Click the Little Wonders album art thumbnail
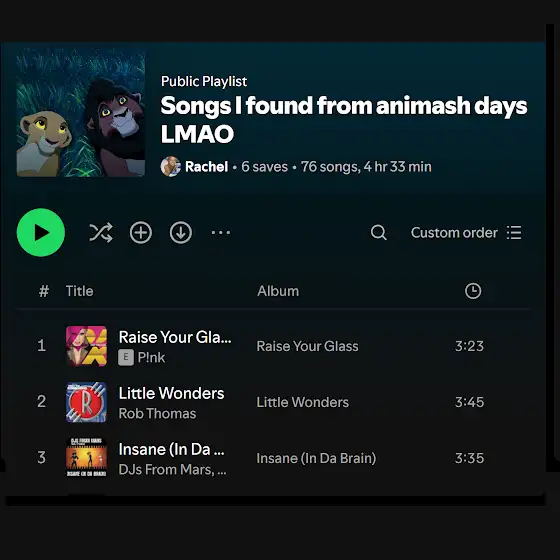This screenshot has width=560, height=560. click(86, 402)
